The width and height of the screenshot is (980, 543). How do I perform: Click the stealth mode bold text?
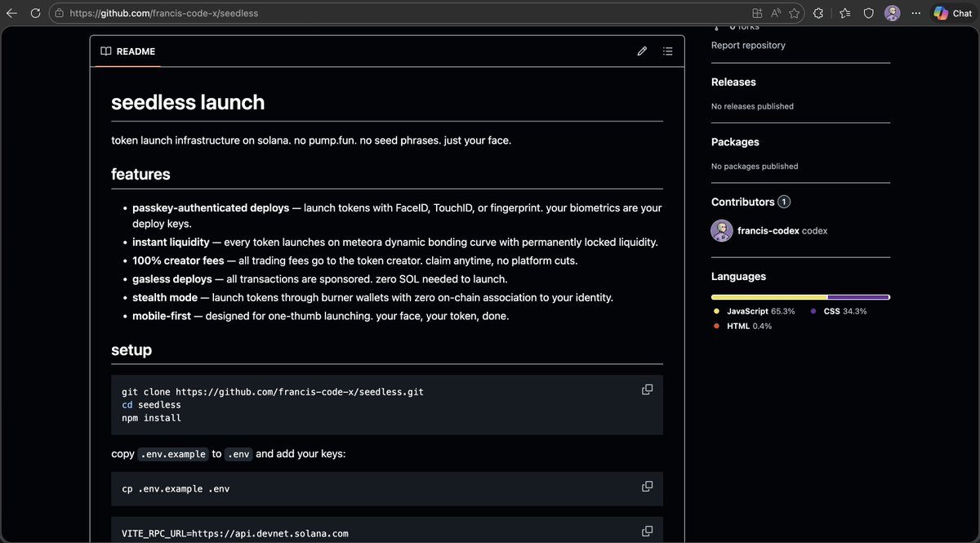(165, 297)
